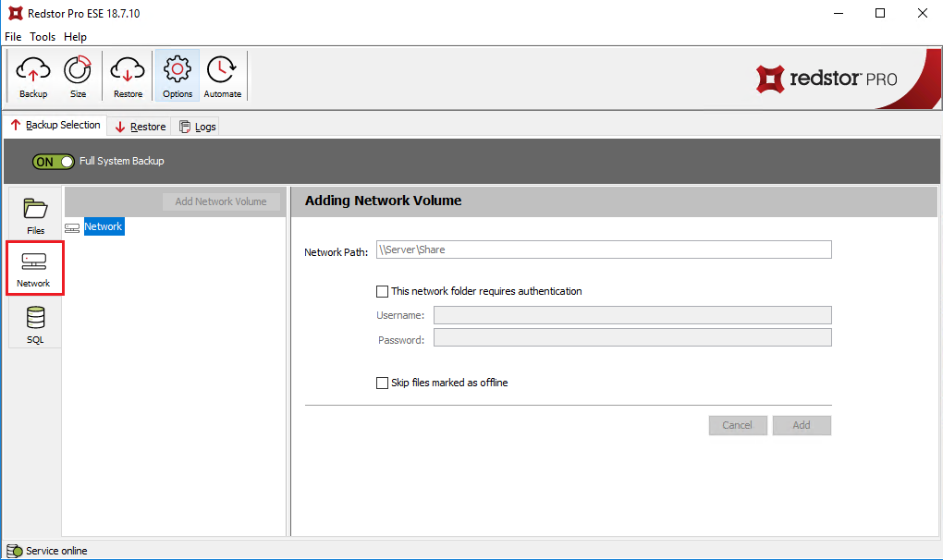Click the 'Service online' status text
The width and height of the screenshot is (943, 560).
click(56, 551)
